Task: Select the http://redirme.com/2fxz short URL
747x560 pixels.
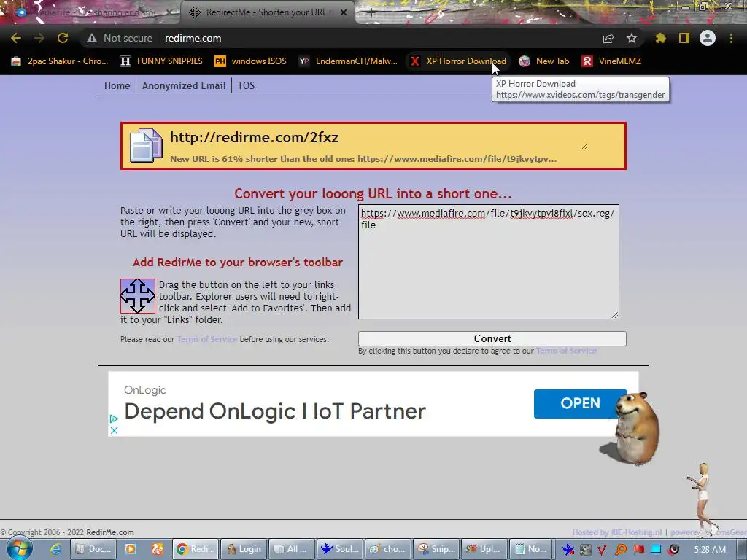Action: tap(255, 137)
